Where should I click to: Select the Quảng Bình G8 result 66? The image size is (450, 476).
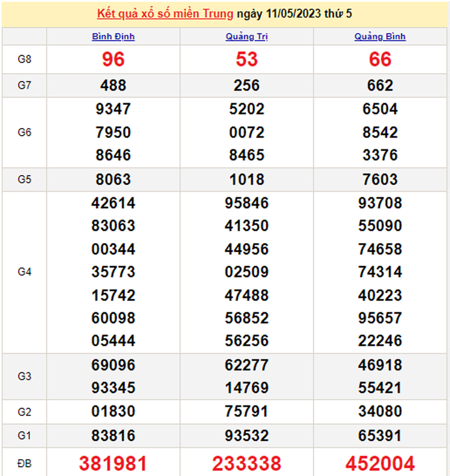click(x=380, y=59)
